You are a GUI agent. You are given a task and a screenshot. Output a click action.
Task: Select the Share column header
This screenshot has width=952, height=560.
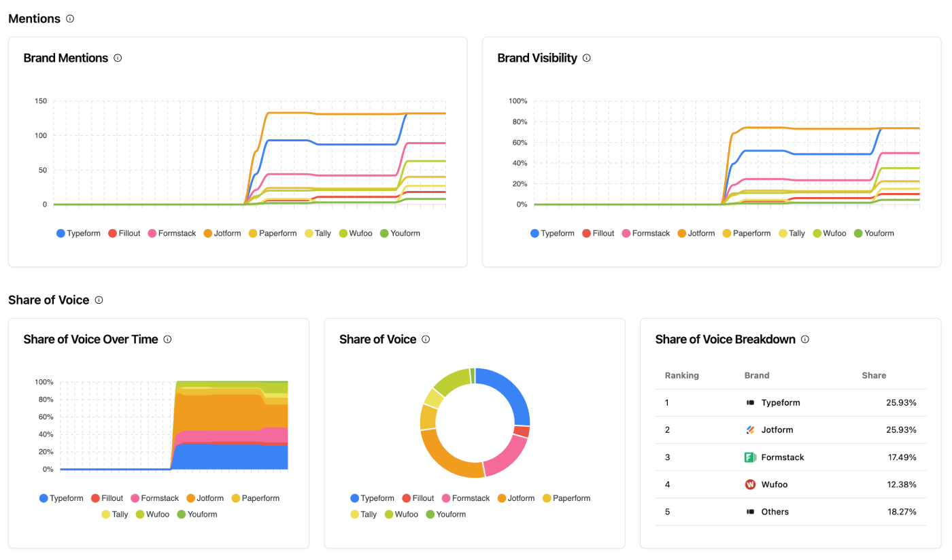(874, 376)
